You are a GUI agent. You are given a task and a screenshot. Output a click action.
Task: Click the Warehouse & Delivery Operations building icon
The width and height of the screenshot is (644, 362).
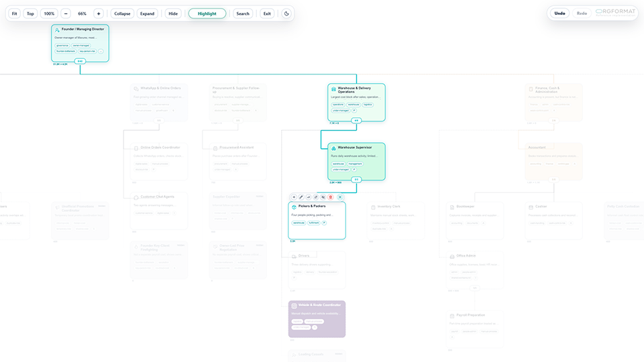click(x=333, y=89)
